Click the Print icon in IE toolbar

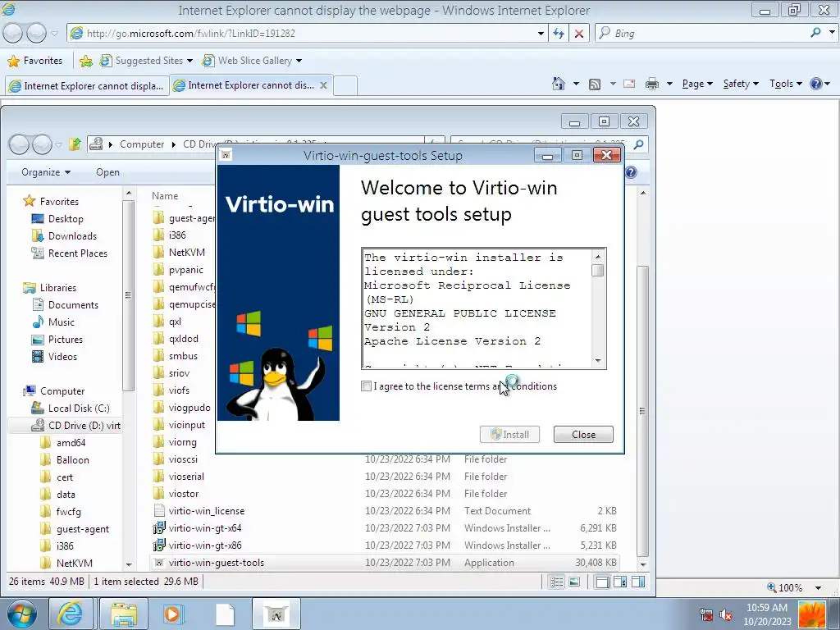coord(652,84)
